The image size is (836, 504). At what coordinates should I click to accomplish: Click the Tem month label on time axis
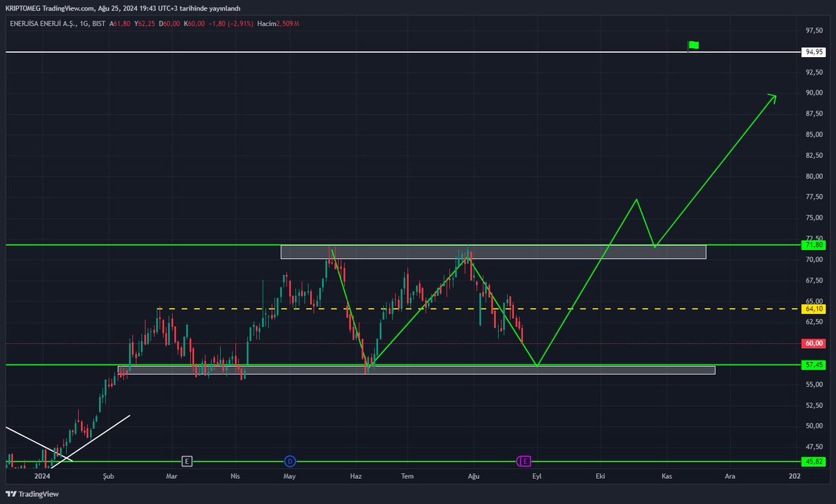click(408, 476)
